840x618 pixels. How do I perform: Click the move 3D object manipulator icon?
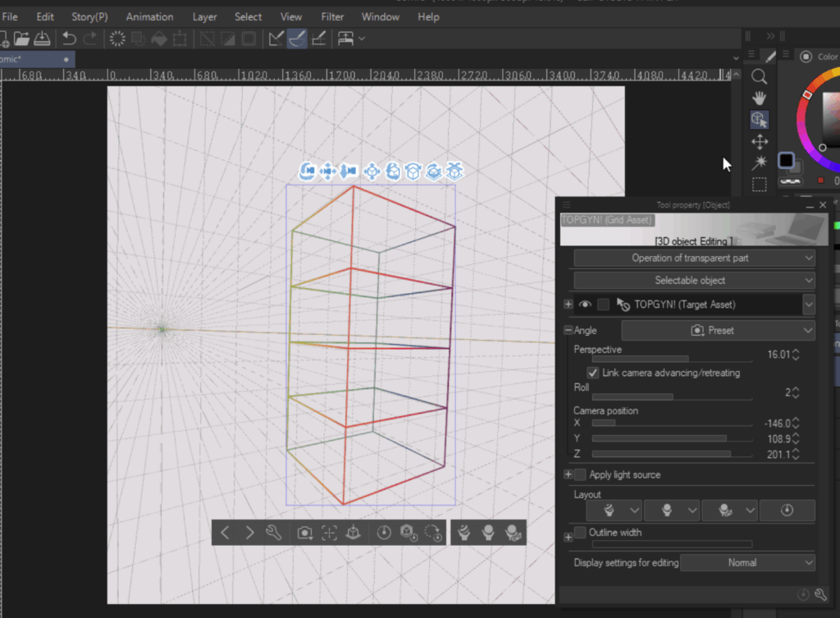pyautogui.click(x=372, y=171)
